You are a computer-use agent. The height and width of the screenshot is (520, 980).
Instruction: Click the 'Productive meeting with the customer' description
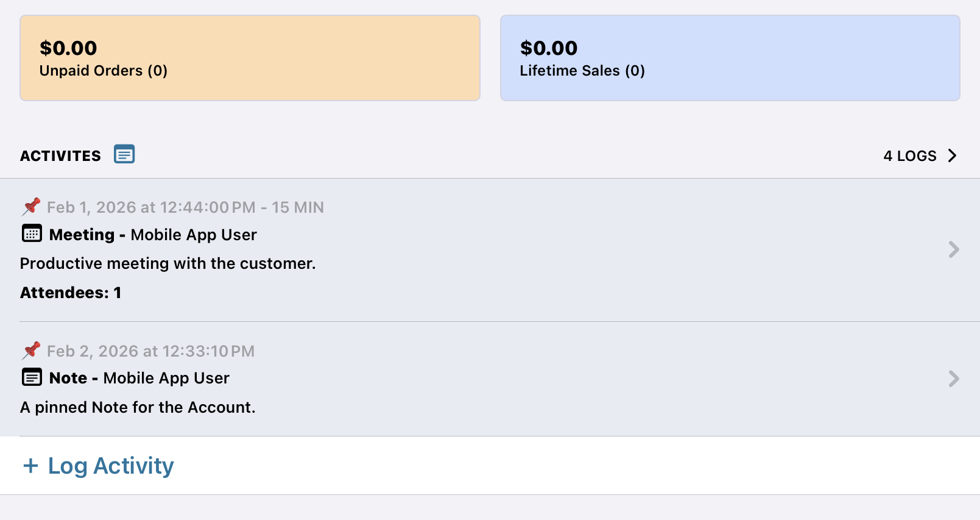point(167,263)
